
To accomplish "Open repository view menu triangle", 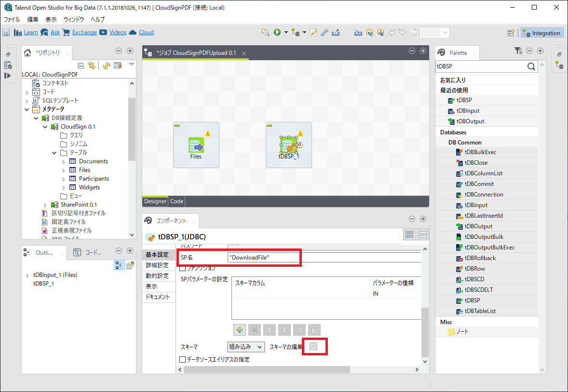I will pyautogui.click(x=132, y=65).
